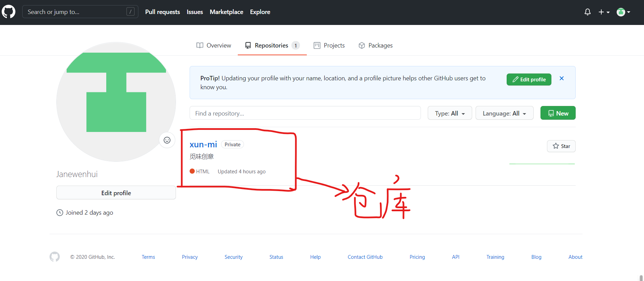Image resolution: width=644 pixels, height=281 pixels.
Task: Star the xun-mi repository
Action: pos(561,146)
